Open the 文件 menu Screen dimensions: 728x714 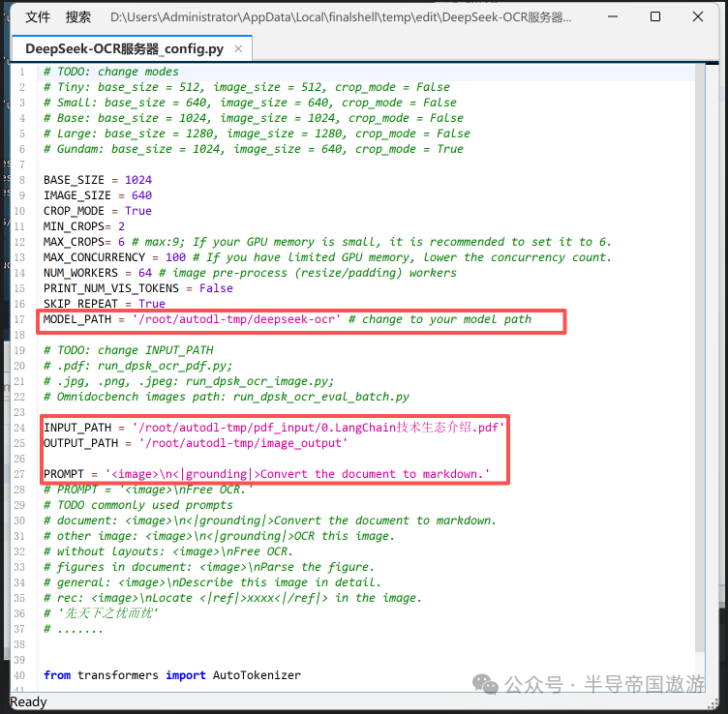coord(38,17)
